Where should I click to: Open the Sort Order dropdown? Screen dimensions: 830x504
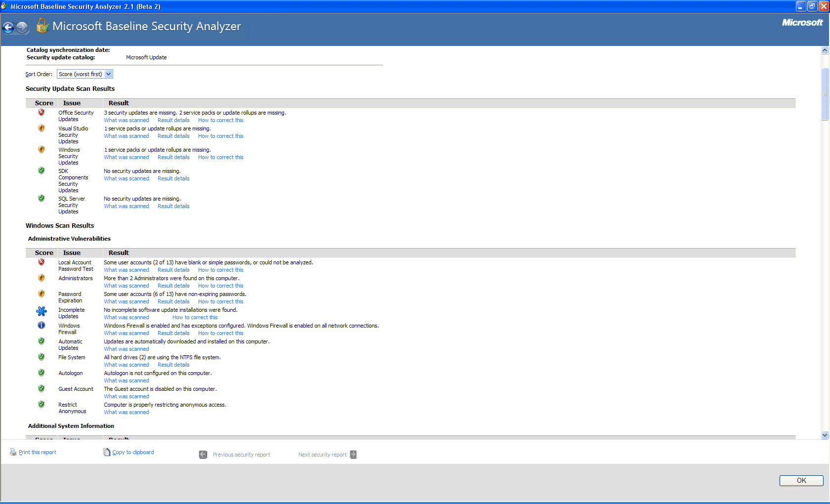109,74
